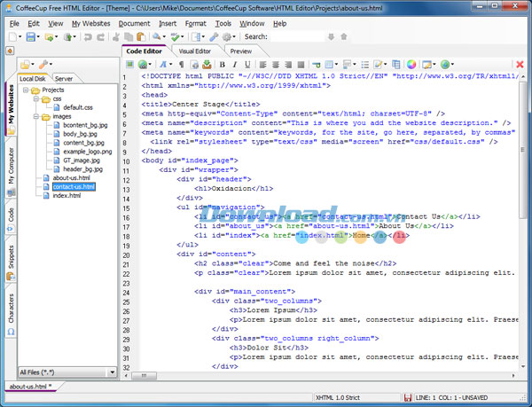The image size is (532, 407).
Task: Click the Paste clipboard icon
Action: [x=141, y=36]
